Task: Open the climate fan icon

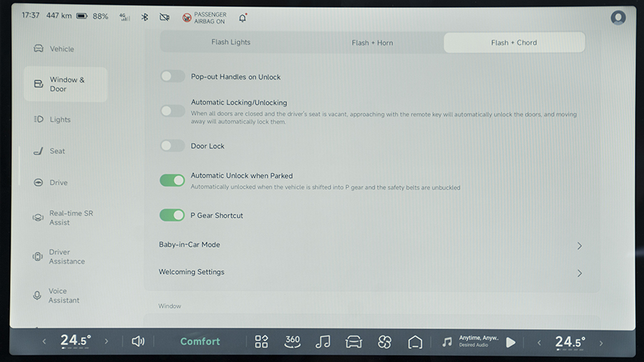Action: (384, 342)
